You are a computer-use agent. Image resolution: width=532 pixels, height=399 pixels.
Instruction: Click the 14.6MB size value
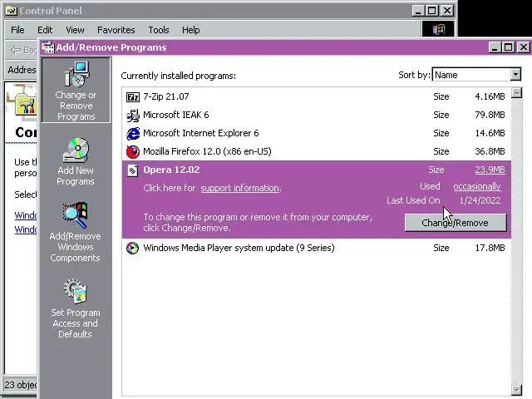(490, 133)
